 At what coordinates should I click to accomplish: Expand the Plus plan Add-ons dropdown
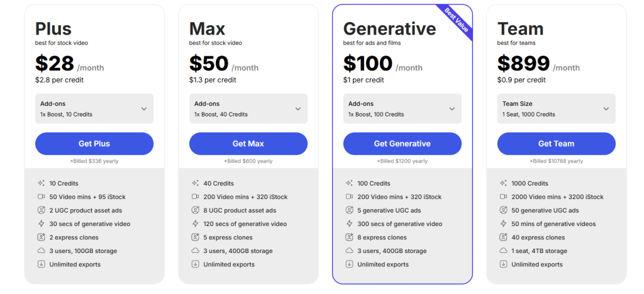[x=94, y=108]
